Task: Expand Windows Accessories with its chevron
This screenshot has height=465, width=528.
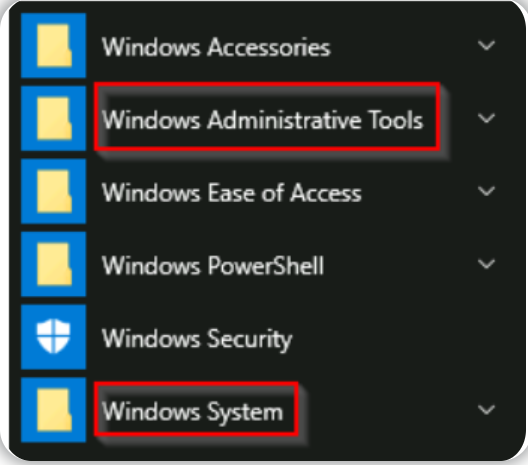Action: [486, 45]
